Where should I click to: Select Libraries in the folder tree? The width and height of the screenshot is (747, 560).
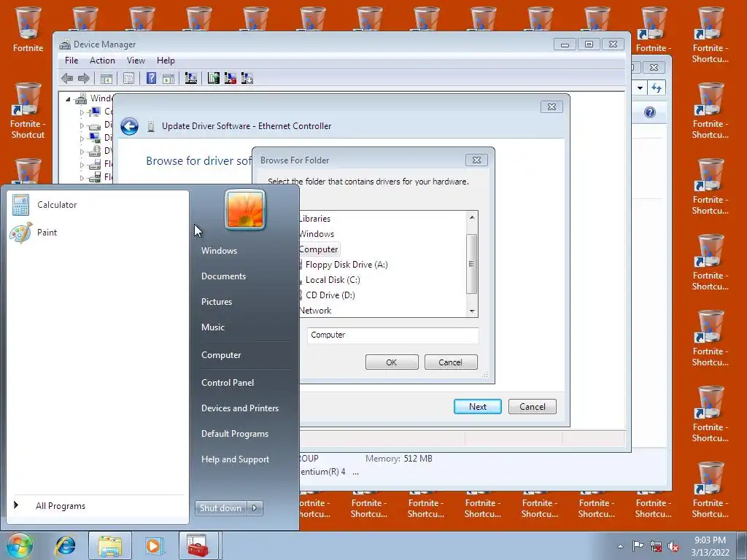[x=314, y=219]
